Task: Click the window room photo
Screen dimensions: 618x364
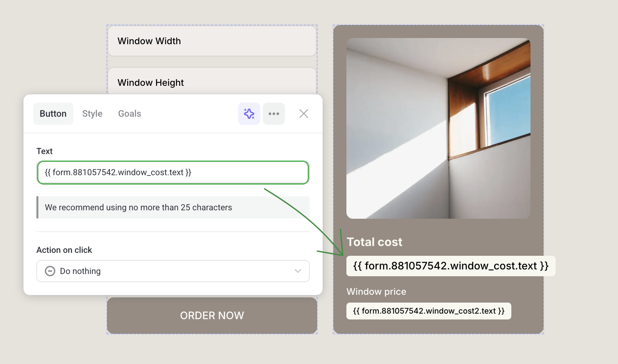Action: [x=438, y=128]
